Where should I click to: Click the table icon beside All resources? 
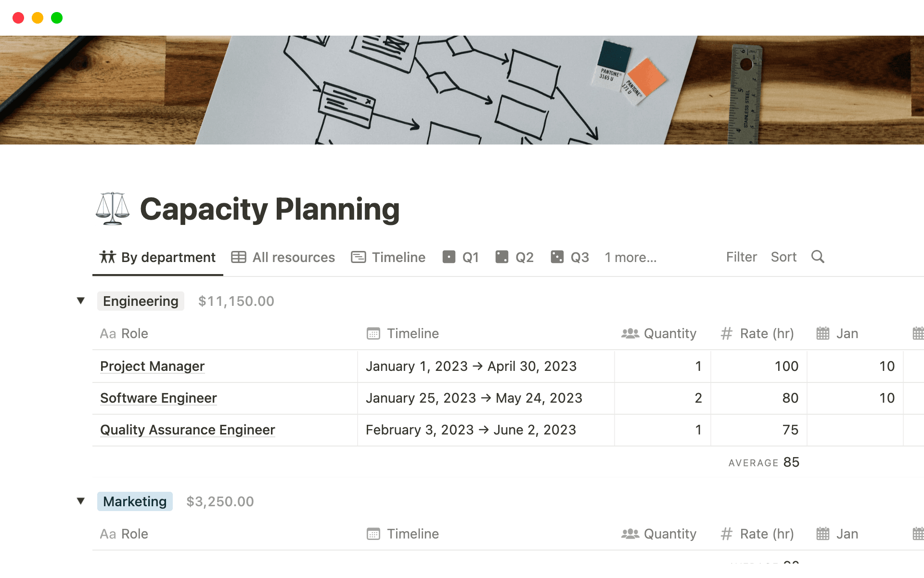tap(238, 257)
